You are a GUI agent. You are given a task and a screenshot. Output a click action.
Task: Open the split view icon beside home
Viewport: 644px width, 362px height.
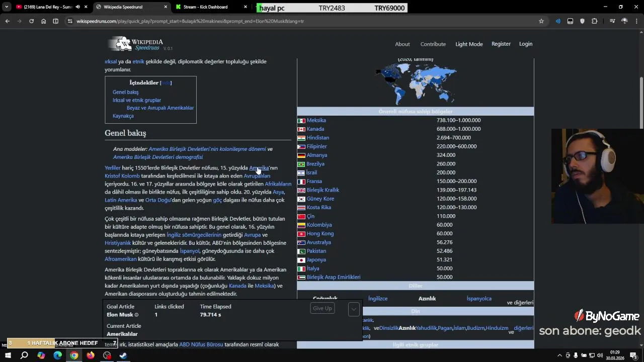click(55, 21)
